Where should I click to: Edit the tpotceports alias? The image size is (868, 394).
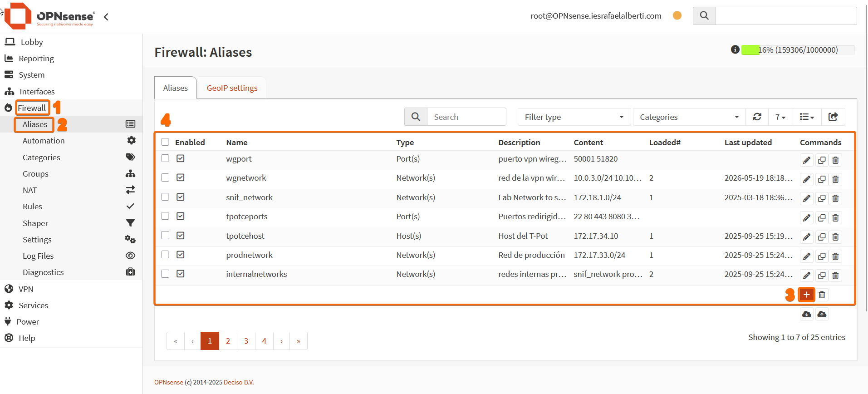pos(806,218)
